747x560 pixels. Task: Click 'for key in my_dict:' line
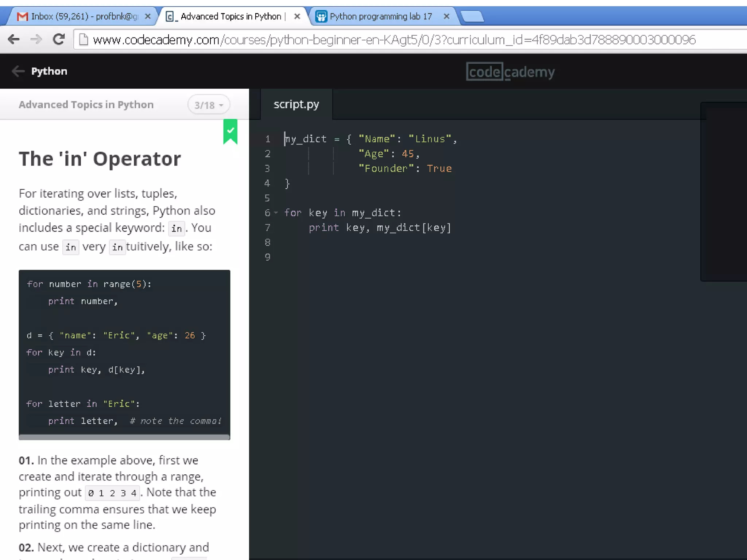pos(343,213)
